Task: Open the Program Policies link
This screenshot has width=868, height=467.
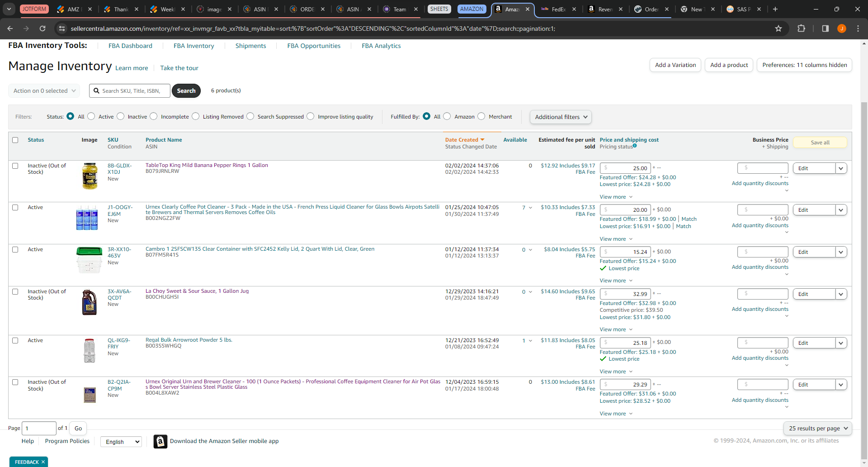Action: [67, 441]
